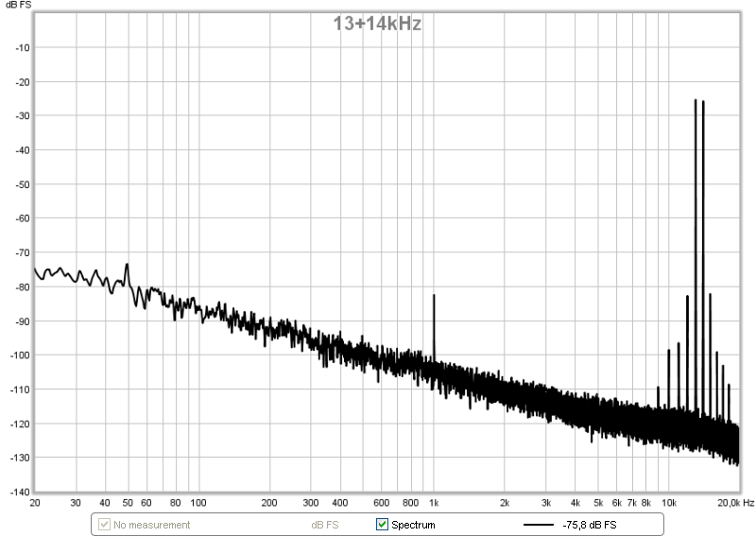Click the 1k frequency axis label
The image size is (756, 537).
(434, 503)
